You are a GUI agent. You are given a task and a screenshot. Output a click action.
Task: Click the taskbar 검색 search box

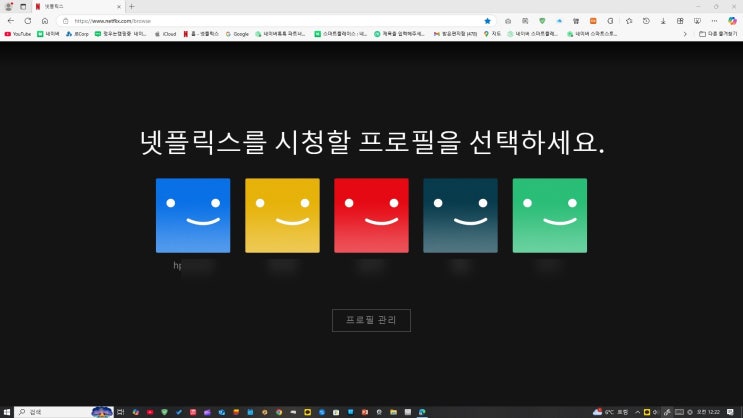[64, 412]
